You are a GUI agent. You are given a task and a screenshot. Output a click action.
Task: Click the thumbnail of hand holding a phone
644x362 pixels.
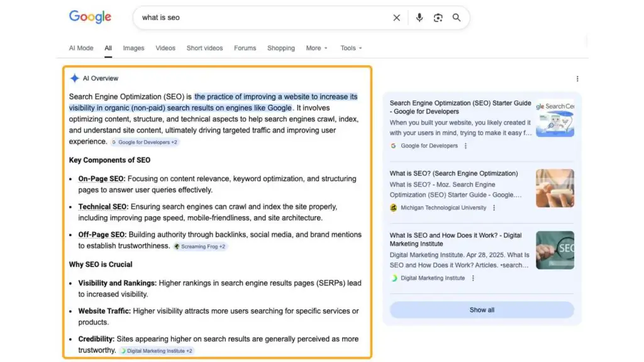pos(555,188)
